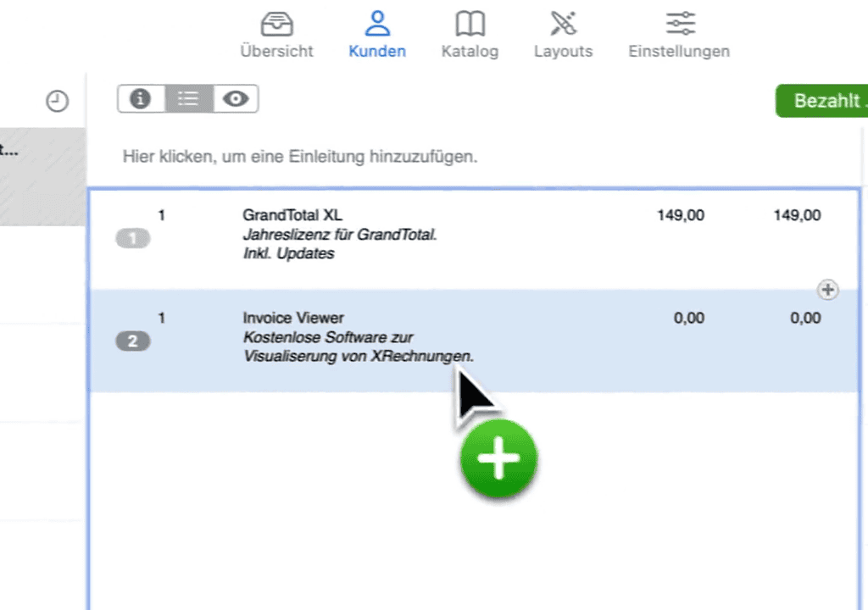Click the intro placeholder text to add introduction

(x=300, y=157)
